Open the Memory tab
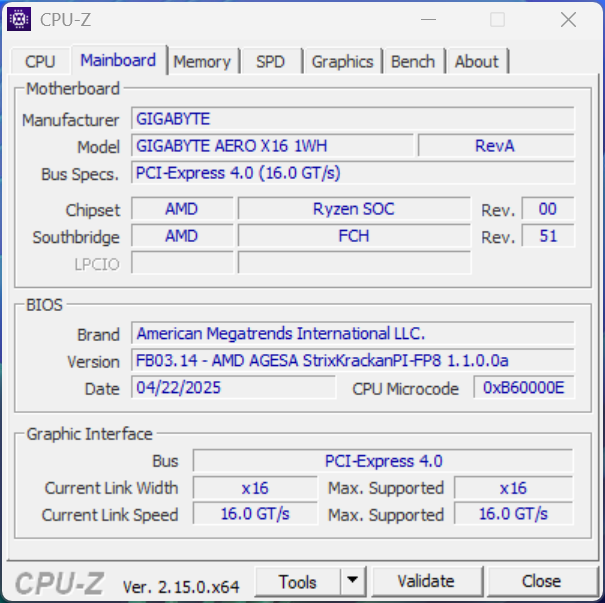605x603 pixels. [201, 61]
